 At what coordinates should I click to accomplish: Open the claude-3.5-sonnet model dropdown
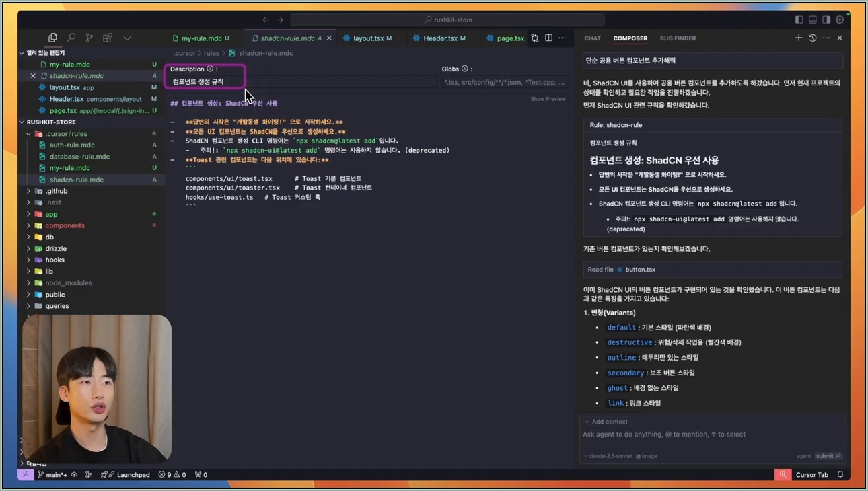point(608,456)
